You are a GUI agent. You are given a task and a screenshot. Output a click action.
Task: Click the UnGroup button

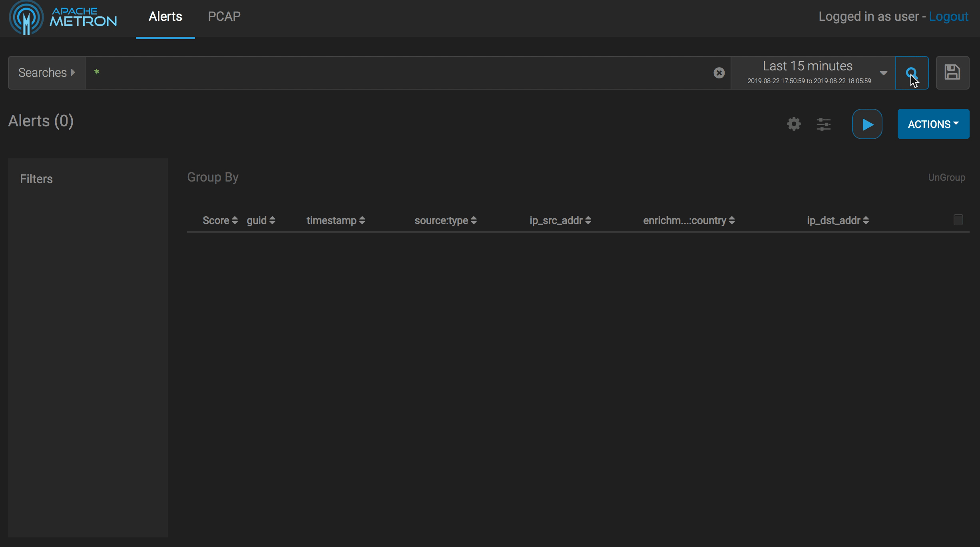(946, 177)
